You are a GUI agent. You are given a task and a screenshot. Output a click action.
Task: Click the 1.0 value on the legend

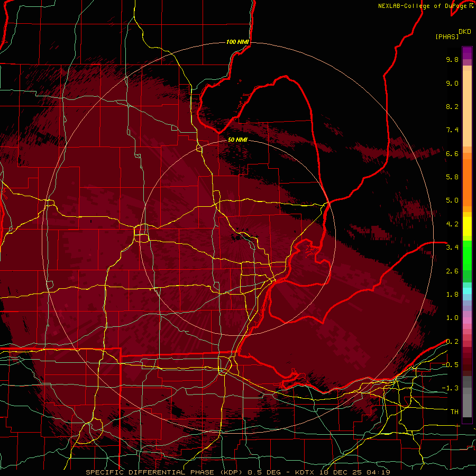[x=452, y=318]
